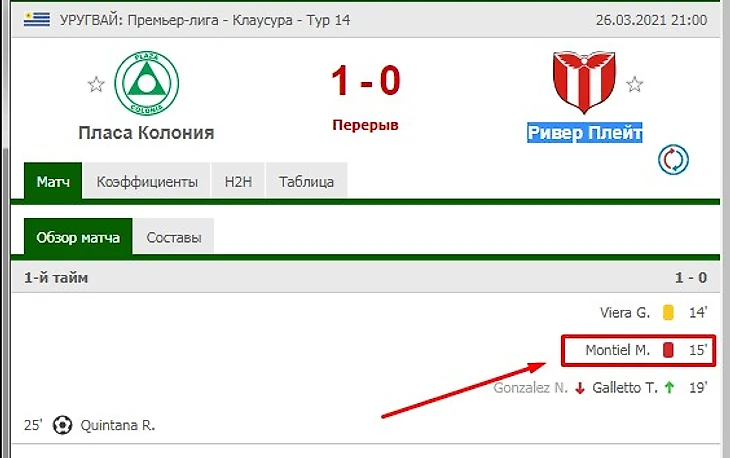Viewport: 730px width, 458px height.
Task: Click the Пласа Колония team name
Action: coord(146,133)
